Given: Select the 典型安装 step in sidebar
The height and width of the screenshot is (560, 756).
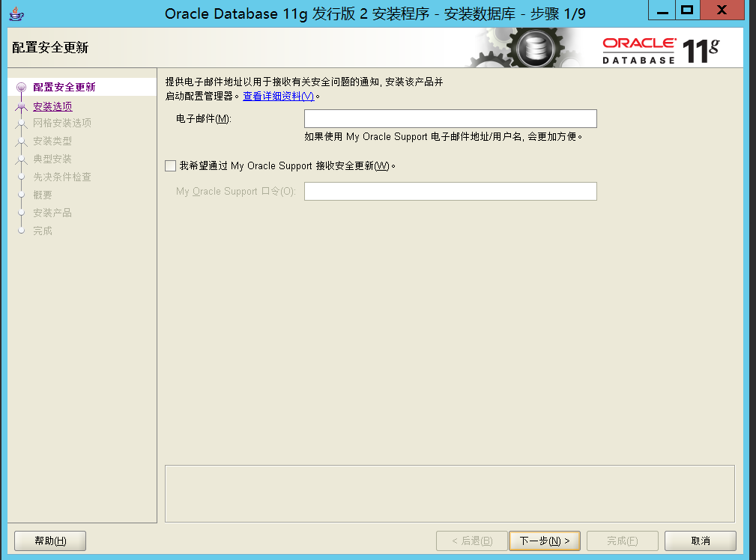Looking at the screenshot, I should pos(52,159).
